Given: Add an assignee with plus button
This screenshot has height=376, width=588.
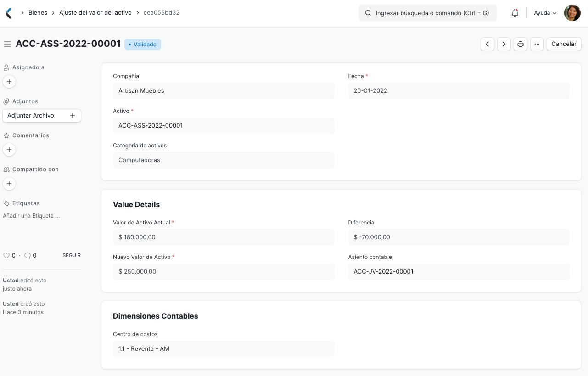Looking at the screenshot, I should 9,82.
